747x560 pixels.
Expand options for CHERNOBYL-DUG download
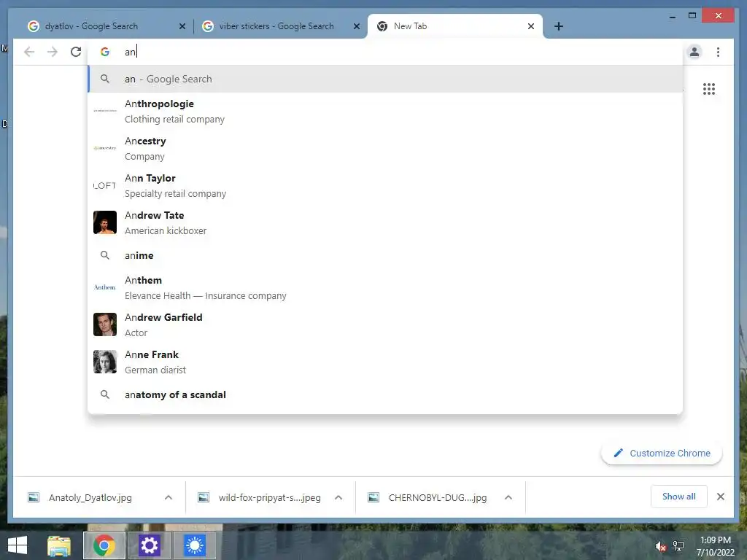tap(508, 497)
